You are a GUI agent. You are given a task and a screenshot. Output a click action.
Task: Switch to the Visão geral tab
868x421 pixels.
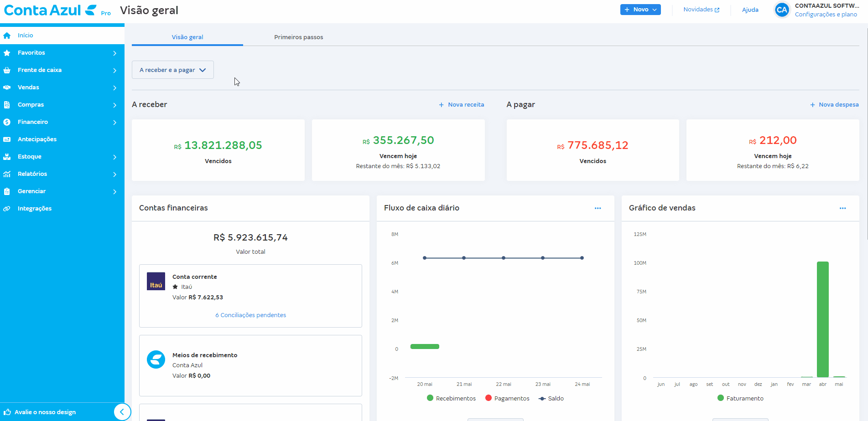point(187,37)
